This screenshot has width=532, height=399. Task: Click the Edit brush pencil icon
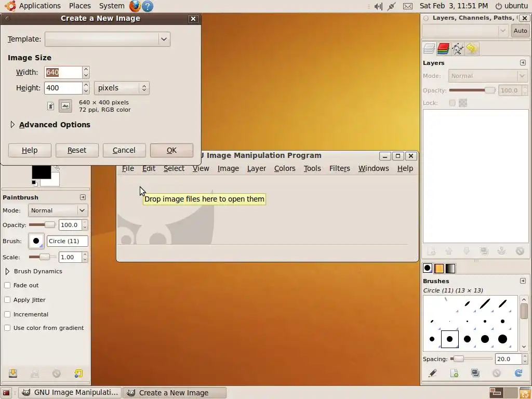(x=432, y=373)
